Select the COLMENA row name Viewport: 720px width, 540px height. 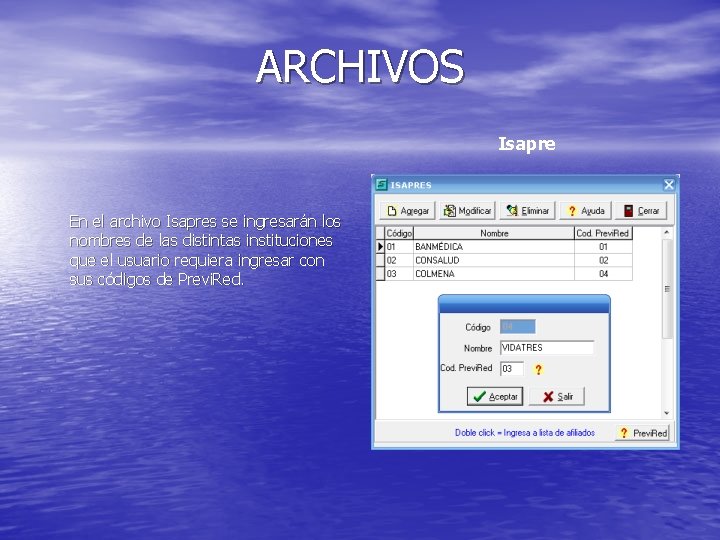tap(494, 274)
